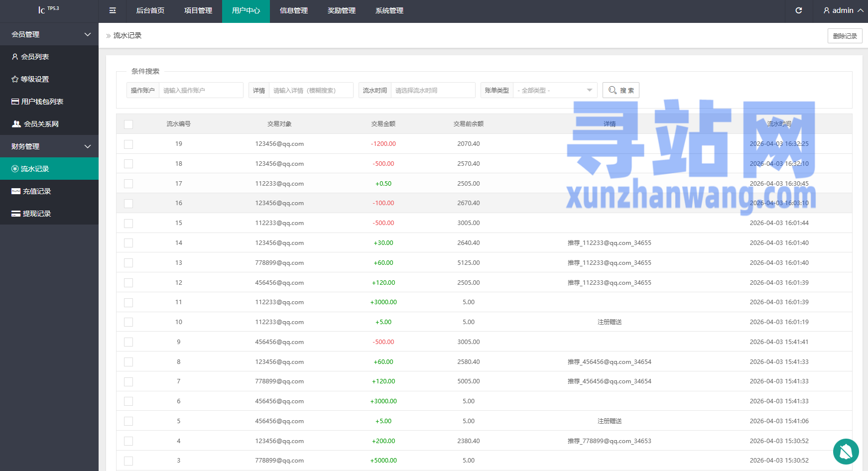
Task: Select the 用户中心 top menu
Action: point(246,10)
